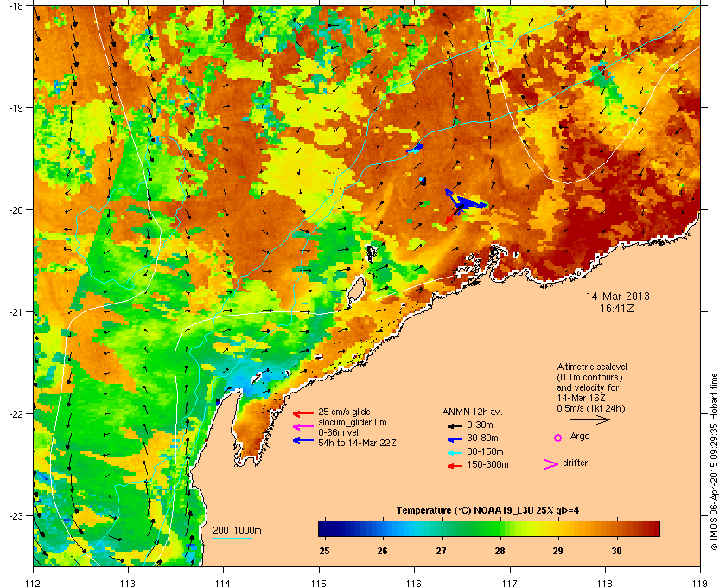Click the dark blue 25°C end of colorbar
Image resolution: width=726 pixels, height=588 pixels.
tap(324, 528)
